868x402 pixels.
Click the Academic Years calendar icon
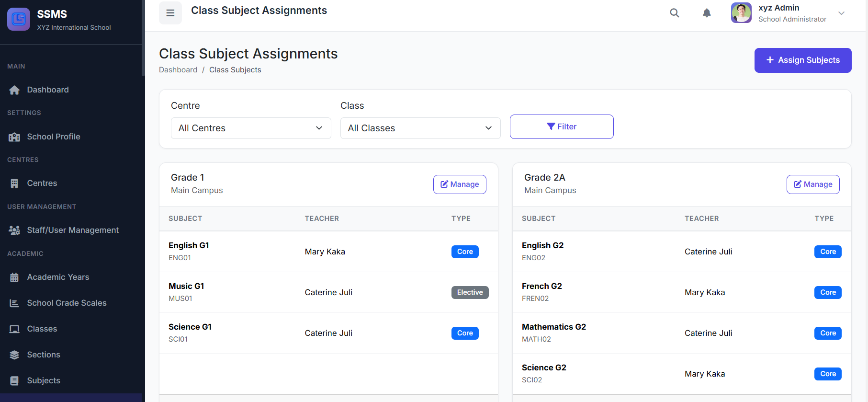click(x=14, y=277)
